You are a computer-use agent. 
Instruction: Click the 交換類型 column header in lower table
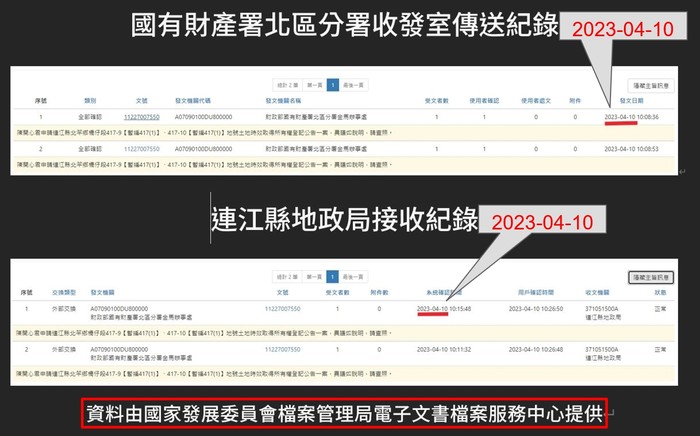click(51, 293)
